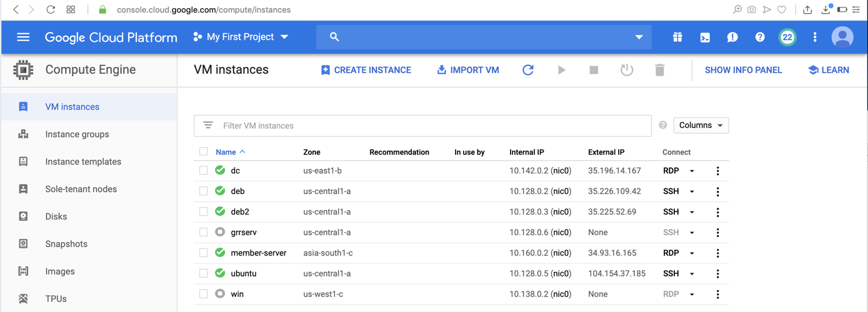Screen dimensions: 868x312
Task: Click the refresh instances icon
Action: pos(528,70)
